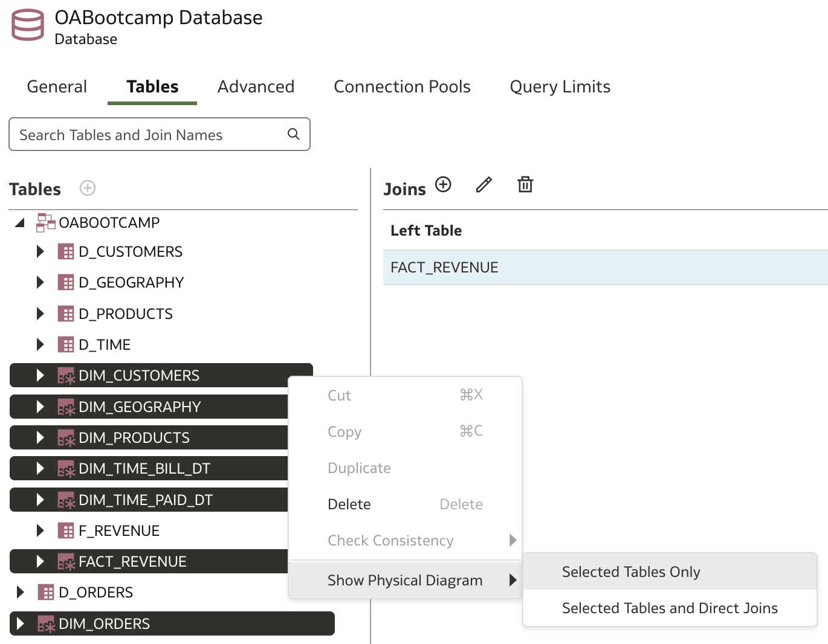Click the Search Tables and Join Names field
Viewport: 828px width, 644px height.
coord(160,134)
